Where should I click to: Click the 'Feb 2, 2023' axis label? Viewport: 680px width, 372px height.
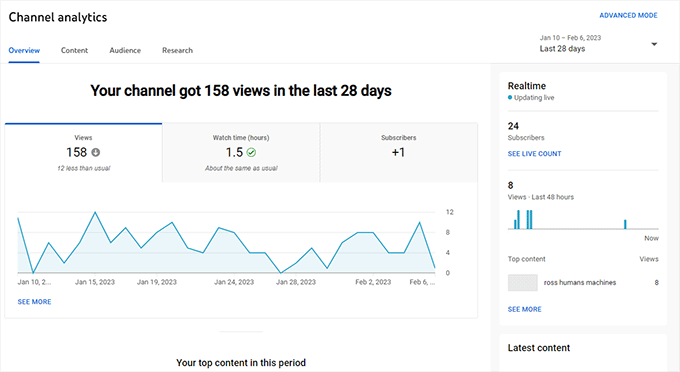coord(373,282)
